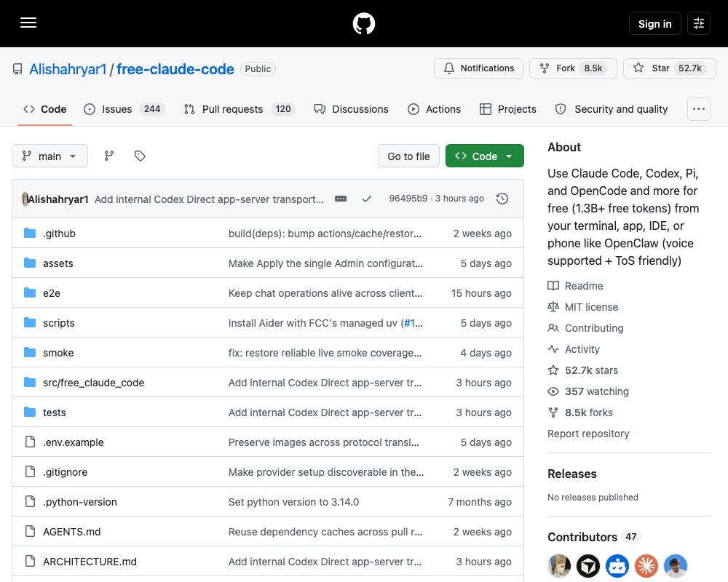View branches via the branch icon
The height and width of the screenshot is (582, 728).
[x=109, y=156]
